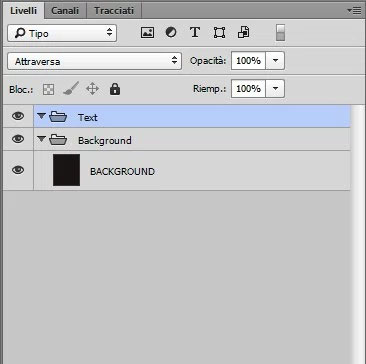Select the Background group name
The image size is (366, 364).
click(105, 140)
